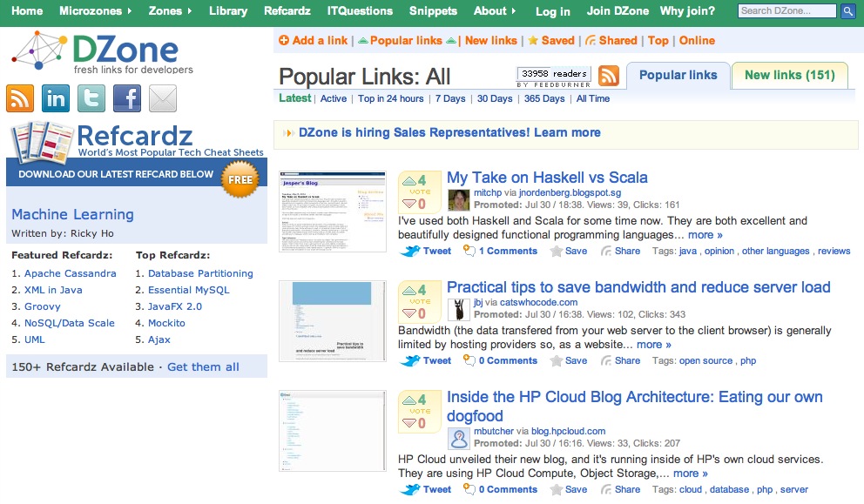
Task: Open the bandwidth tips page thumbnail
Action: pyautogui.click(x=332, y=321)
